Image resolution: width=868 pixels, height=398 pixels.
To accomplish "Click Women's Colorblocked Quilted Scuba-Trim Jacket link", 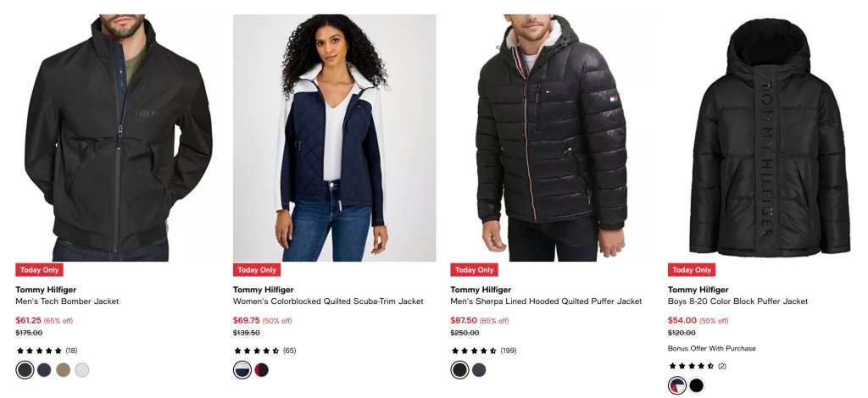I will coord(328,301).
